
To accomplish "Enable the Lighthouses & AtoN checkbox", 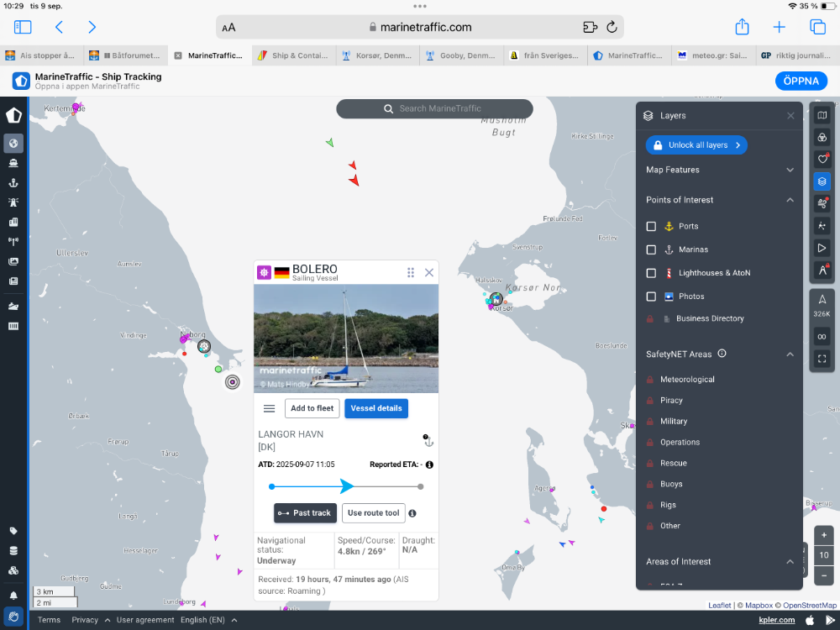I will pos(651,273).
